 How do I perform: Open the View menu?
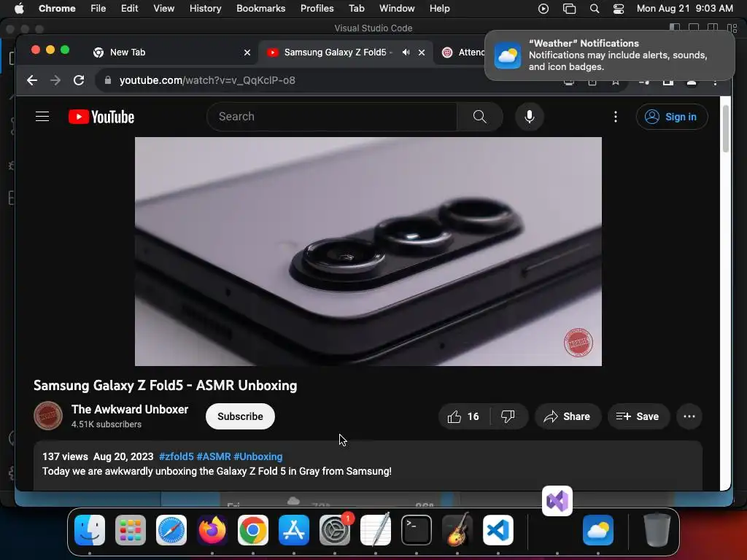[163, 9]
